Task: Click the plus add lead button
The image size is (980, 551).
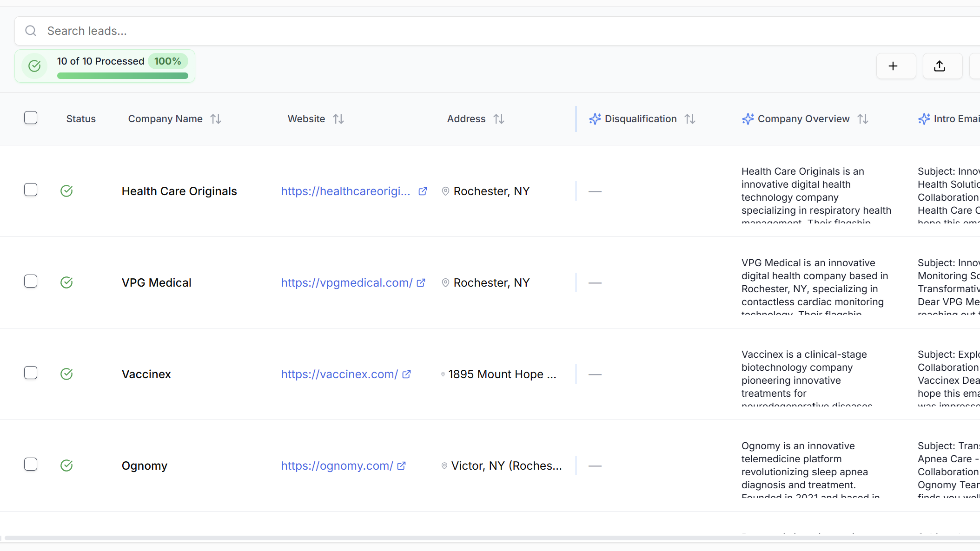Action: coord(896,66)
